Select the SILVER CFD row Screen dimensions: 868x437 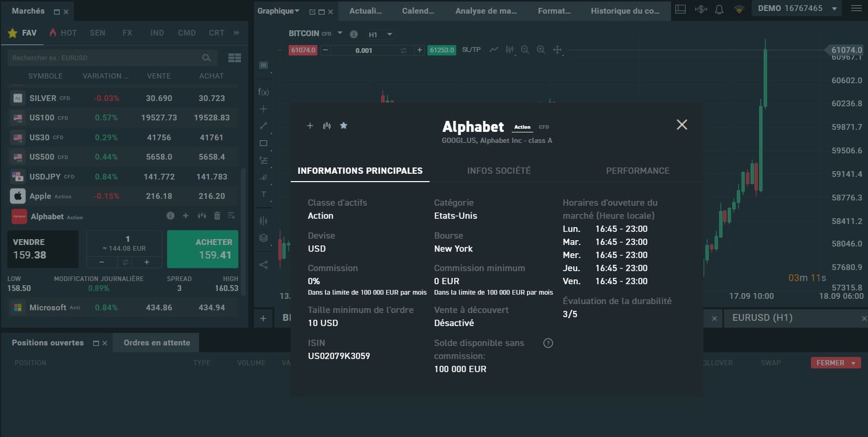124,98
